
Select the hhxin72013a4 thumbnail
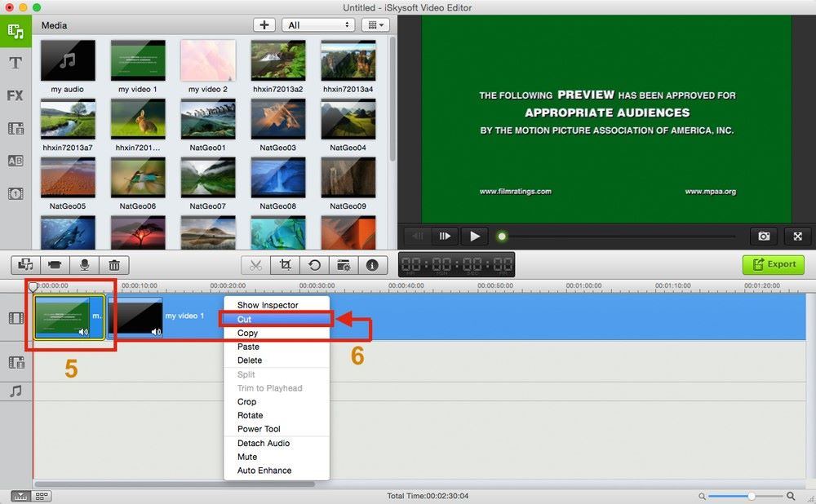348,61
